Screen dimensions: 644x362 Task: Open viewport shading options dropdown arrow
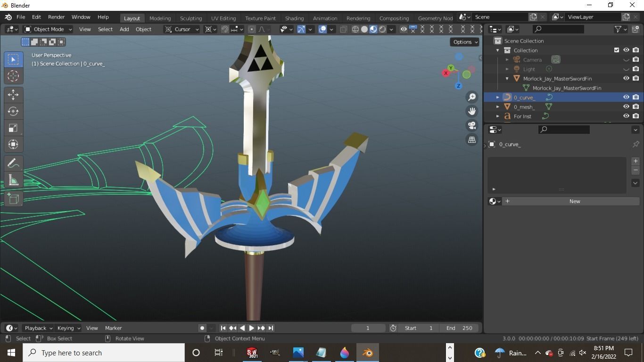click(x=391, y=29)
